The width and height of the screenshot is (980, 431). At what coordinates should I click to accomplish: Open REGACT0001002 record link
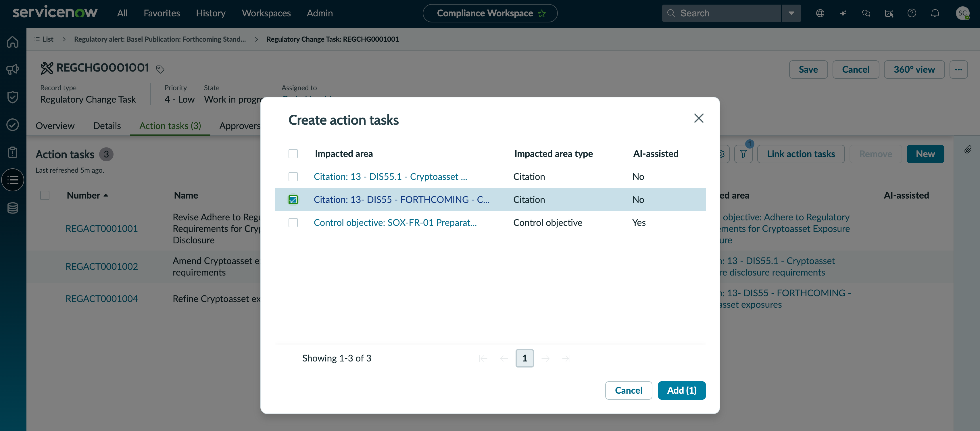pyautogui.click(x=101, y=267)
